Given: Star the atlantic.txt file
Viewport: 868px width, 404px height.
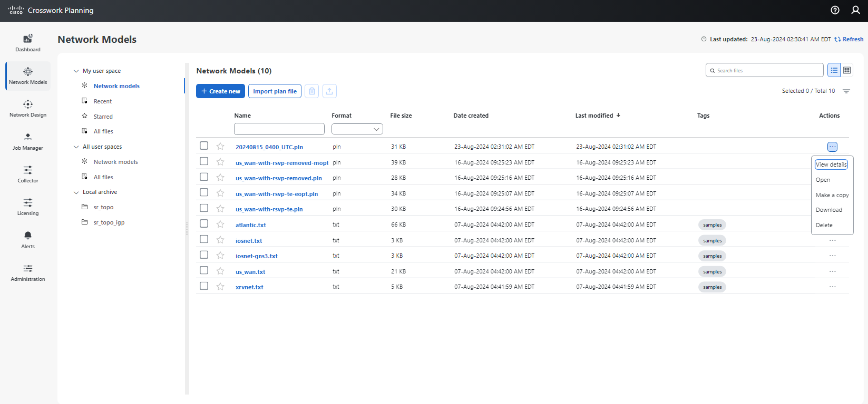Looking at the screenshot, I should pyautogui.click(x=220, y=224).
